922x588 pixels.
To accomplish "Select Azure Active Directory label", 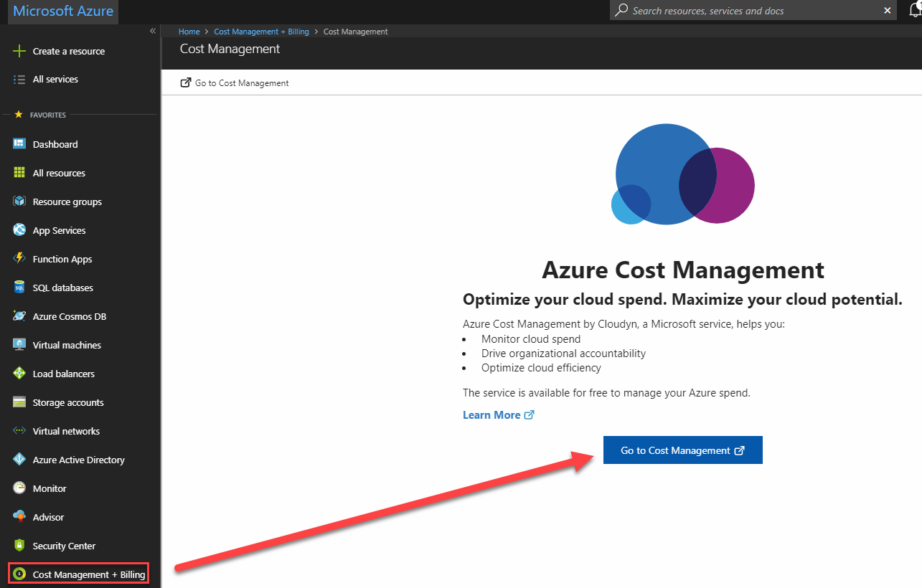I will coord(79,460).
